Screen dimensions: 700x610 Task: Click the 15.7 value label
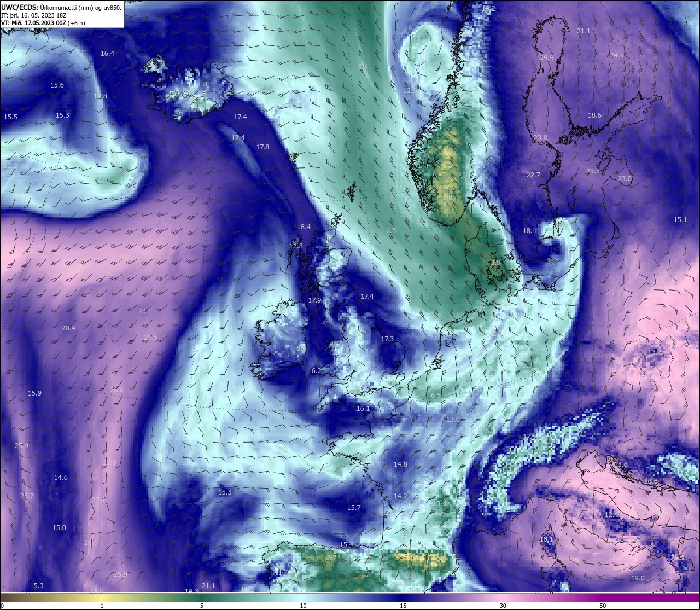click(354, 508)
